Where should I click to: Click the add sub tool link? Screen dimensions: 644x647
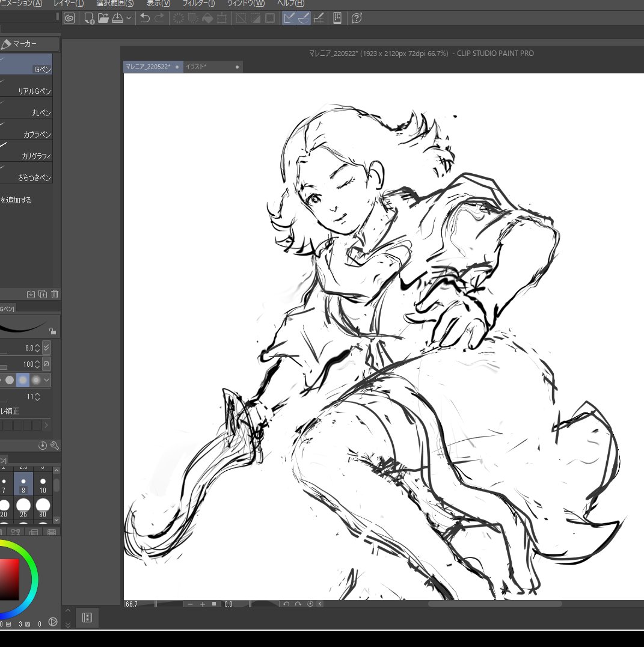16,200
